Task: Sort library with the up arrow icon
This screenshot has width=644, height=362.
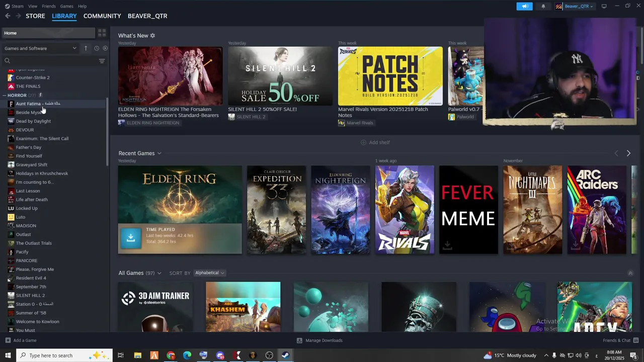Action: 86,48
